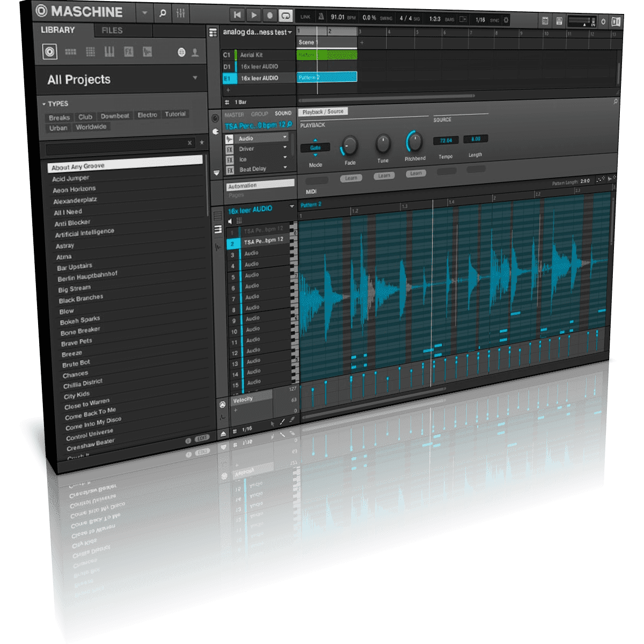Image resolution: width=644 pixels, height=644 pixels.
Task: Click the Tune knob
Action: tap(383, 143)
